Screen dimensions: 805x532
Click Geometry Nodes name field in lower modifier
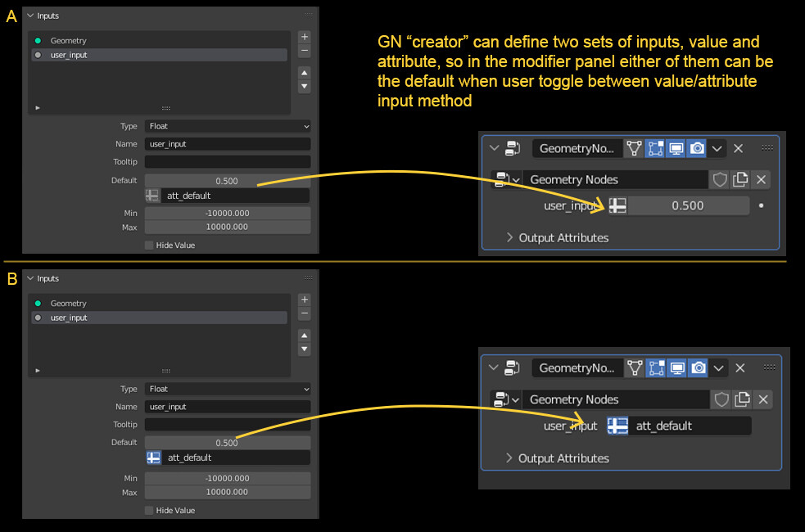[x=616, y=399]
